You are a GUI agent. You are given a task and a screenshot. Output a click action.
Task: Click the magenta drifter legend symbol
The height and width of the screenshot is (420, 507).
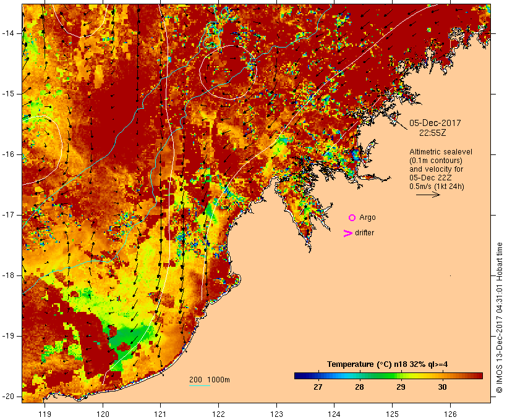pyautogui.click(x=348, y=233)
